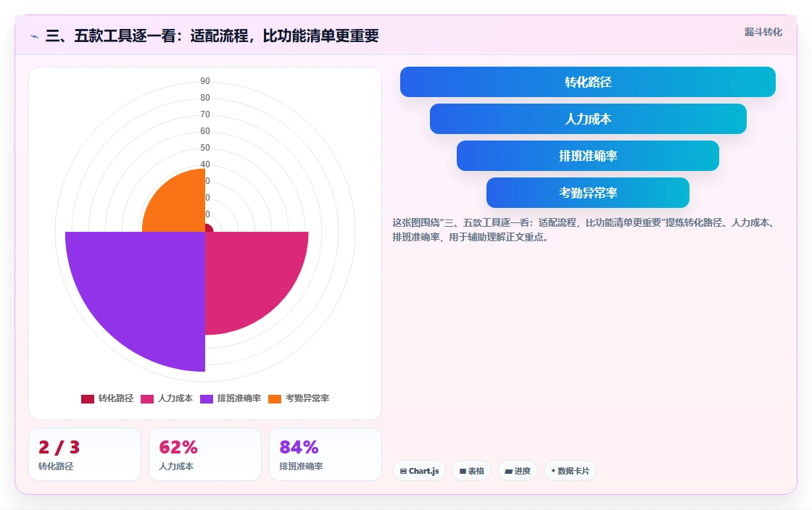Select the 进度 tag chip

[x=518, y=471]
